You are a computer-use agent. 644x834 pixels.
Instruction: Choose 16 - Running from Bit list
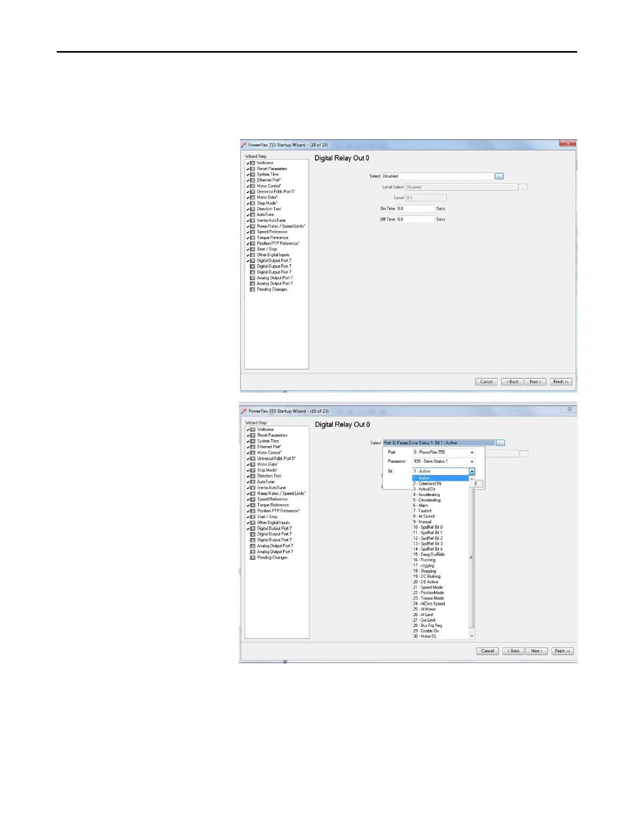click(x=440, y=560)
